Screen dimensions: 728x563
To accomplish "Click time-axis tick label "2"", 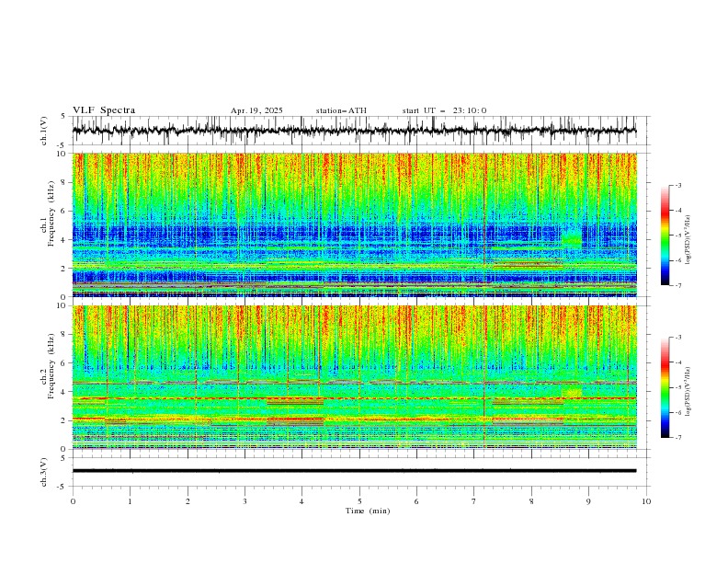I will point(188,501).
